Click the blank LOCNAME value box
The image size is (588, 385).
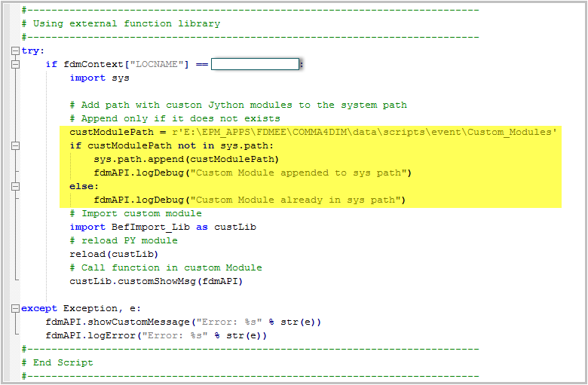(x=255, y=64)
